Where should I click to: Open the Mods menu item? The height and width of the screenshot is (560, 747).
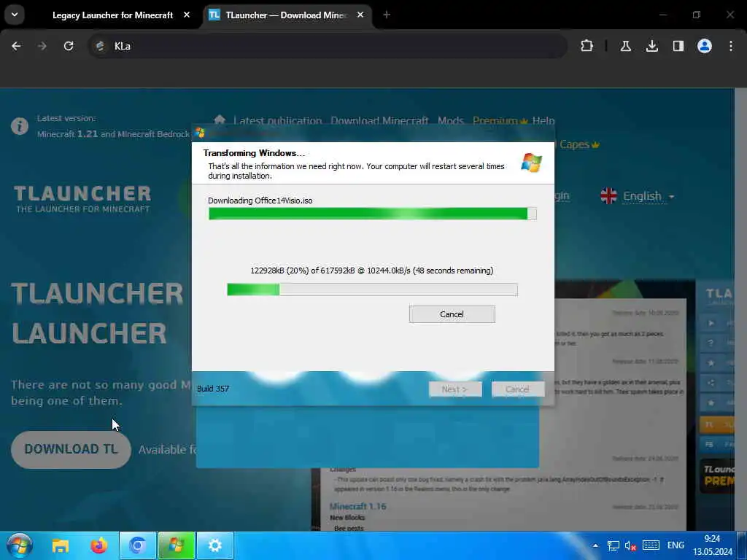click(451, 120)
